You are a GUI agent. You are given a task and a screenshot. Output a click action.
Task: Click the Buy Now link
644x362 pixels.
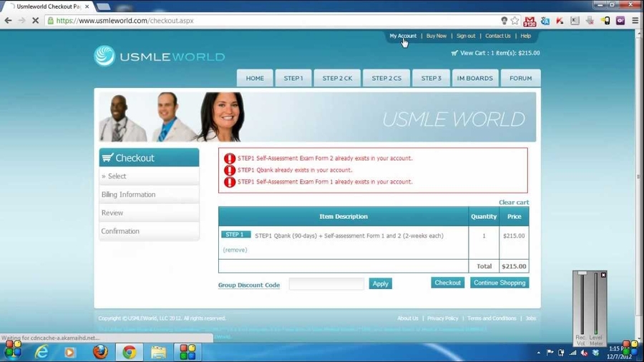click(x=436, y=36)
